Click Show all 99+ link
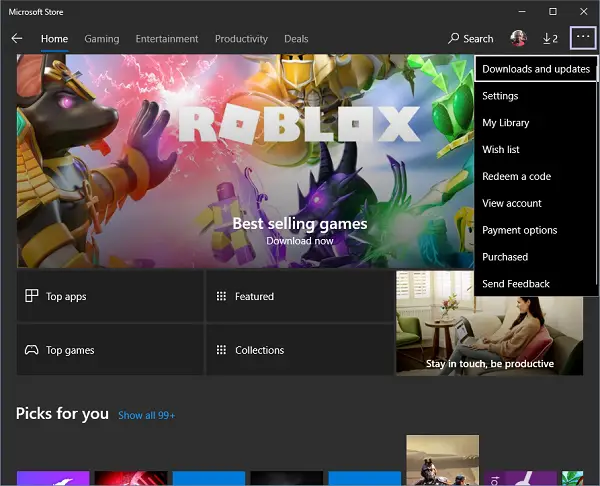600x486 pixels. point(147,415)
